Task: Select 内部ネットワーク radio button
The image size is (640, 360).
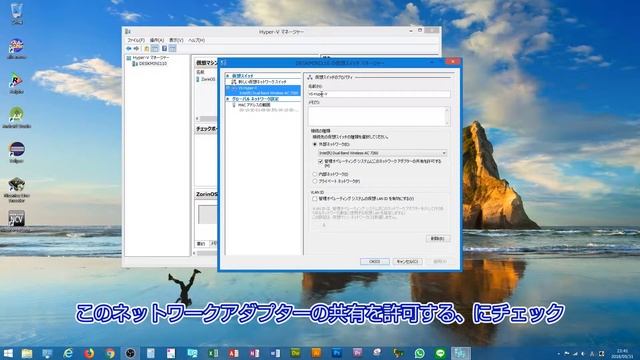Action: pyautogui.click(x=315, y=174)
